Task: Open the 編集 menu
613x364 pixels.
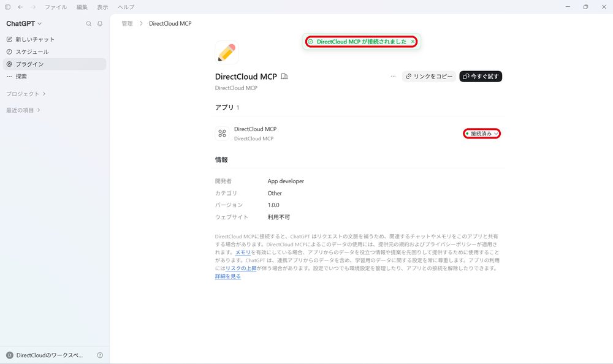Action: 82,7
